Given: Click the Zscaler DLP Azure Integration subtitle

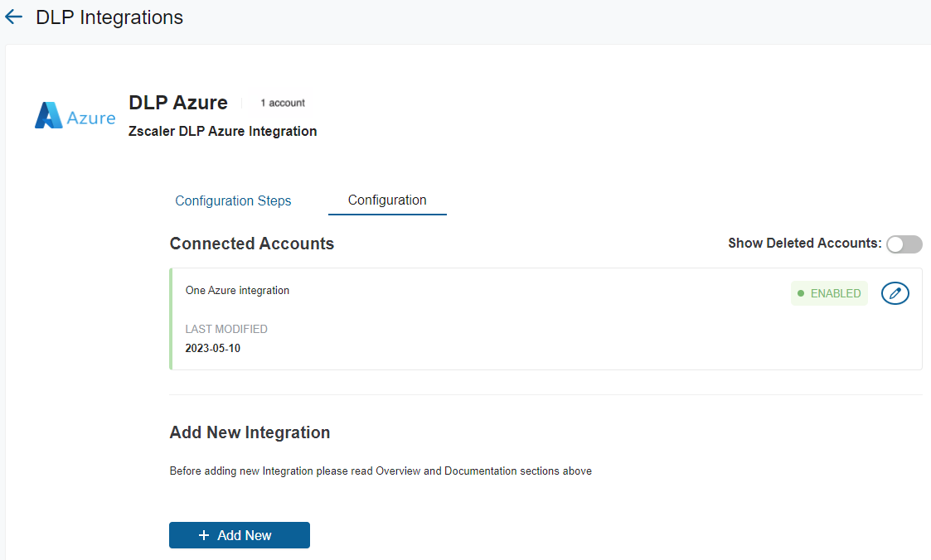Looking at the screenshot, I should [223, 131].
